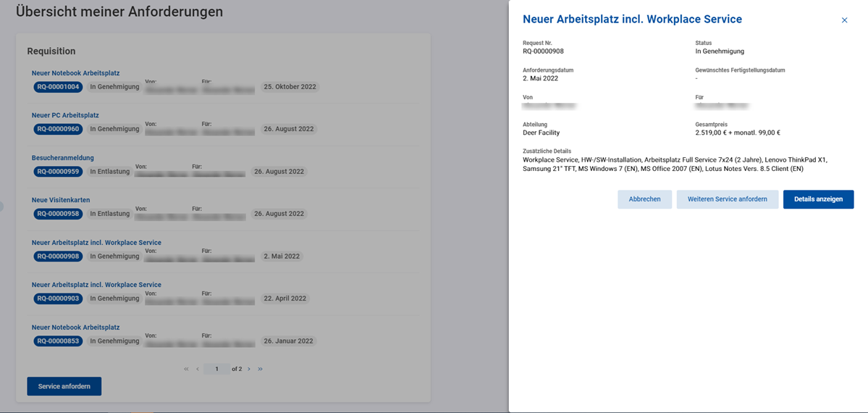Click the 25. Oktober 2022 date chip
This screenshot has height=413, width=868.
[290, 87]
